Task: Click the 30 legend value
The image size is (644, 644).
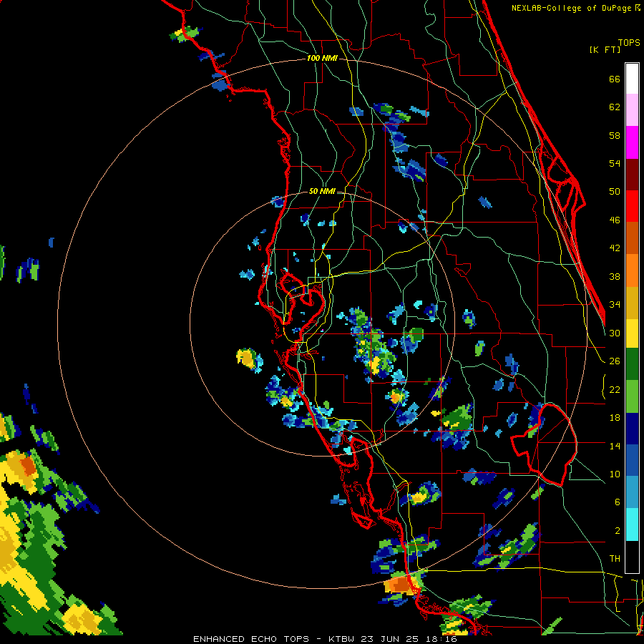Action: click(x=615, y=333)
